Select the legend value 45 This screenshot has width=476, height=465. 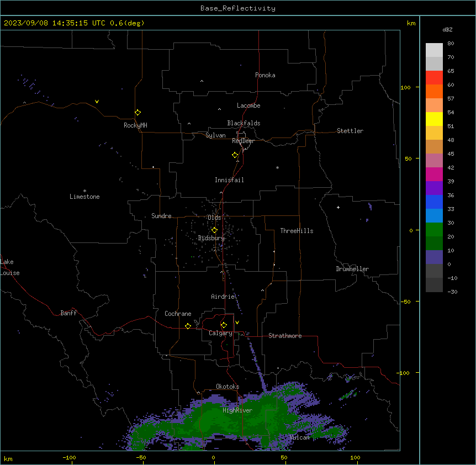(x=451, y=154)
